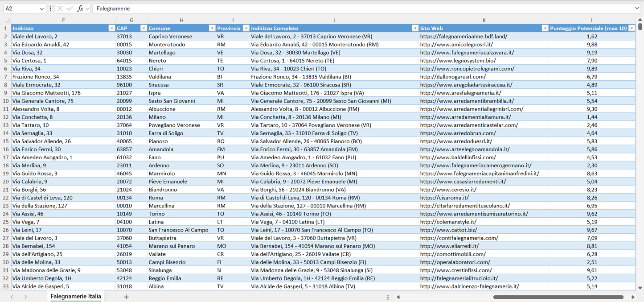
Task: Open the filter dropdown on Comune column
Action: click(212, 28)
